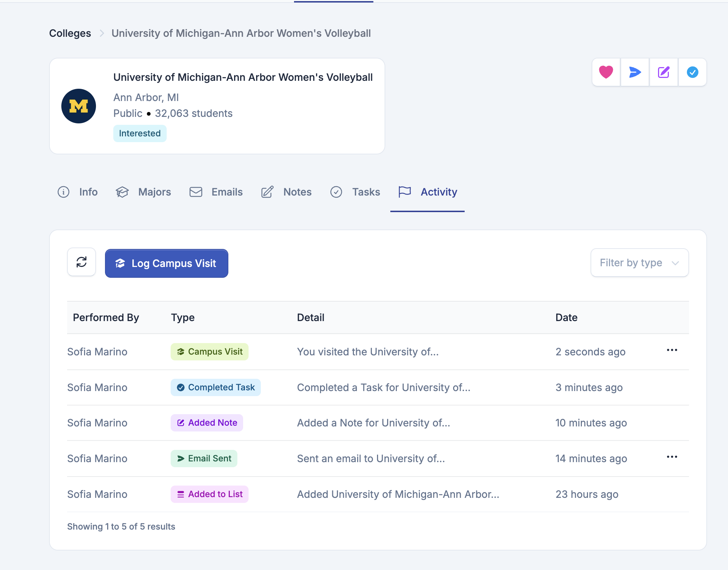Navigate to Colleges breadcrumb link

tap(70, 33)
